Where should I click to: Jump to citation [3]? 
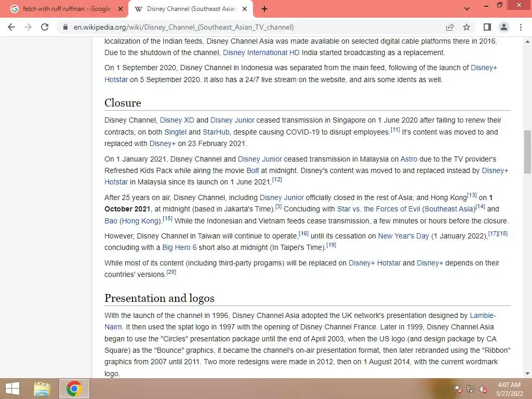pyautogui.click(x=278, y=207)
